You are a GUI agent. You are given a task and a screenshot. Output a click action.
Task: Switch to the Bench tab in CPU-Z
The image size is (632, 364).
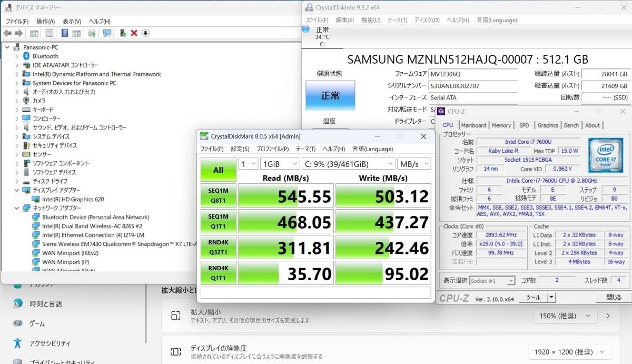[571, 125]
